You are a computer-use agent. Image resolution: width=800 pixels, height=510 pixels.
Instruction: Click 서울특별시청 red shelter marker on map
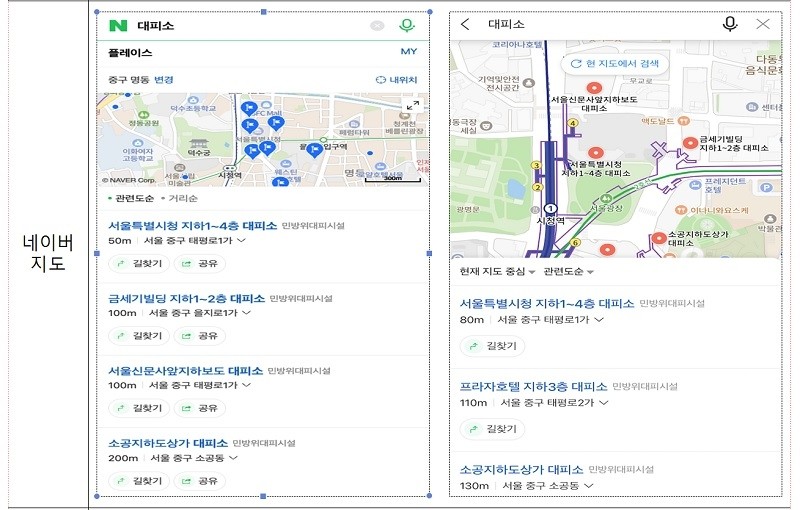pyautogui.click(x=595, y=152)
